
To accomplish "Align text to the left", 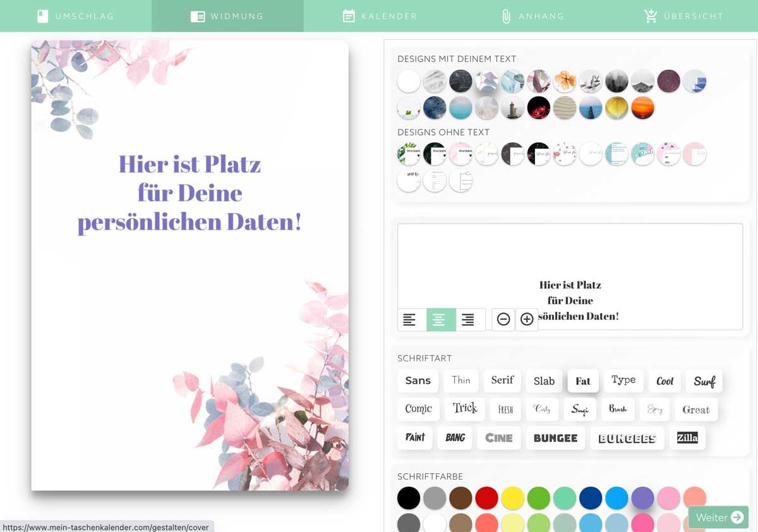I will tap(410, 320).
